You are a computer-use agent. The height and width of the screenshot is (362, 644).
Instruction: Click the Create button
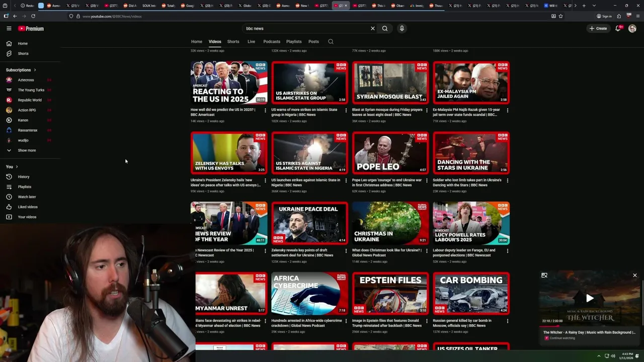coord(598,29)
